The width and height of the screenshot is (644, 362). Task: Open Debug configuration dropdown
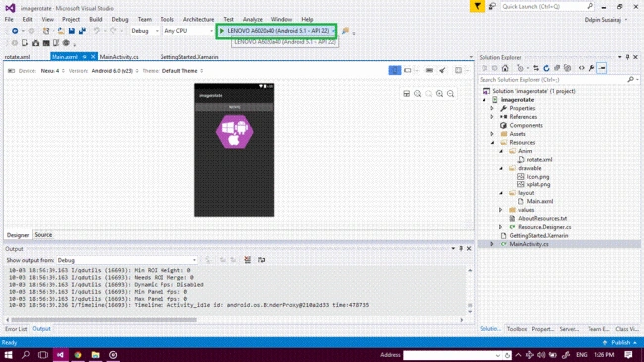point(145,31)
